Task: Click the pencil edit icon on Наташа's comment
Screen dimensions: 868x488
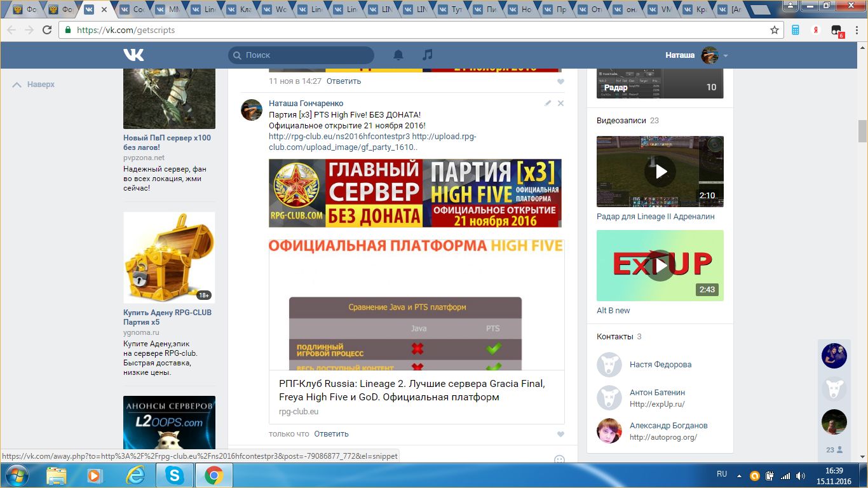Action: 548,103
